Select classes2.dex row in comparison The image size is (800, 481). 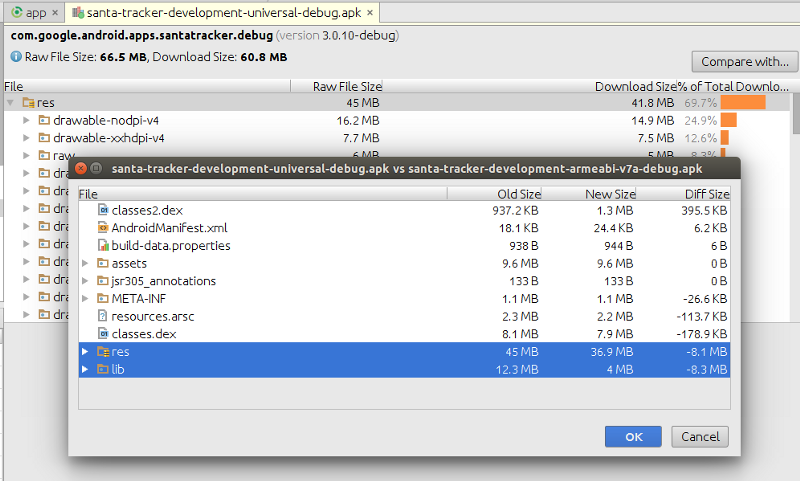[x=404, y=210]
